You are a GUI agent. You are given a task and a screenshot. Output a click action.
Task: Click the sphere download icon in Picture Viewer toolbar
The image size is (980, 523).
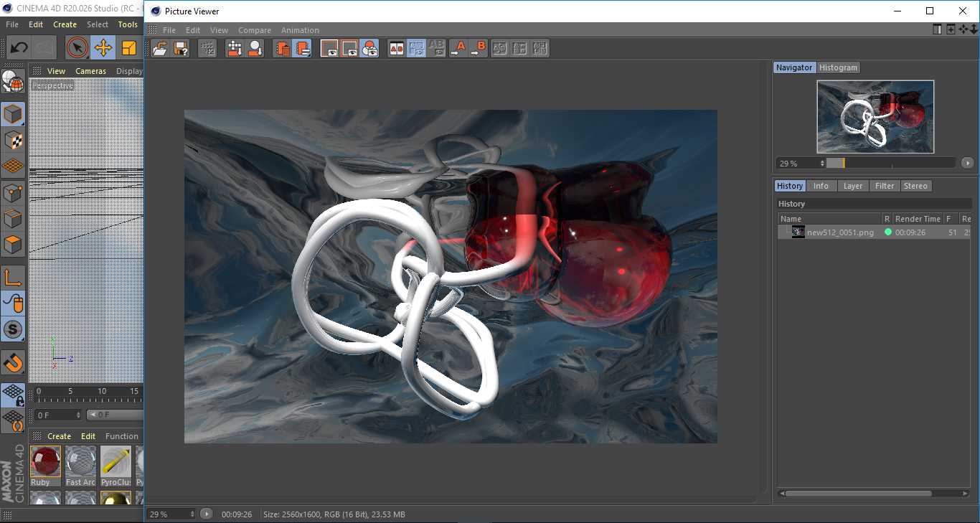[x=255, y=48]
